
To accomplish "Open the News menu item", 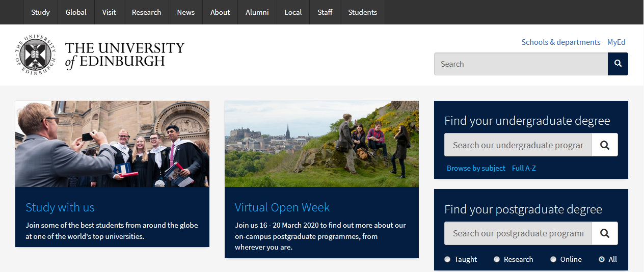I will pyautogui.click(x=185, y=12).
